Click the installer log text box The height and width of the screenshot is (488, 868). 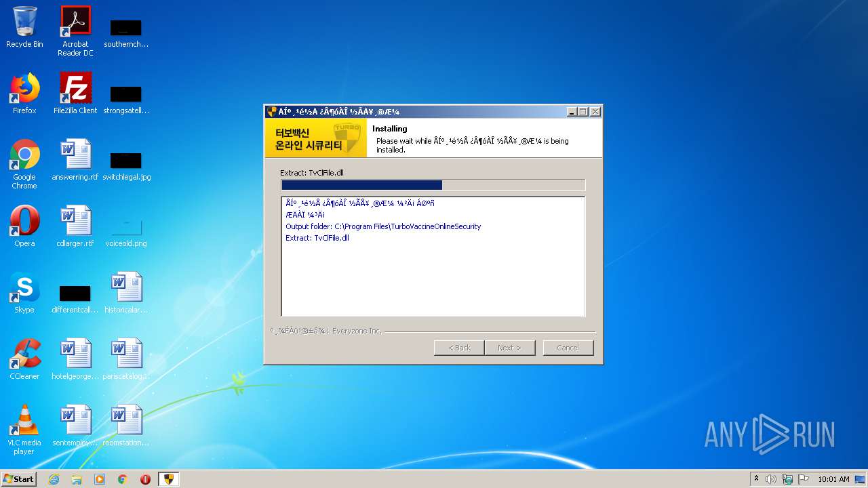click(433, 256)
